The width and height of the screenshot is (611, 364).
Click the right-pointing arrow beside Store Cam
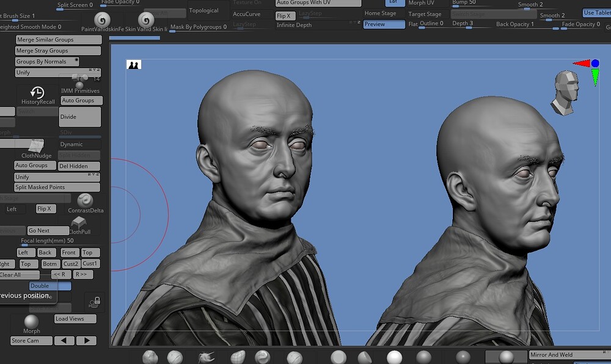(87, 341)
